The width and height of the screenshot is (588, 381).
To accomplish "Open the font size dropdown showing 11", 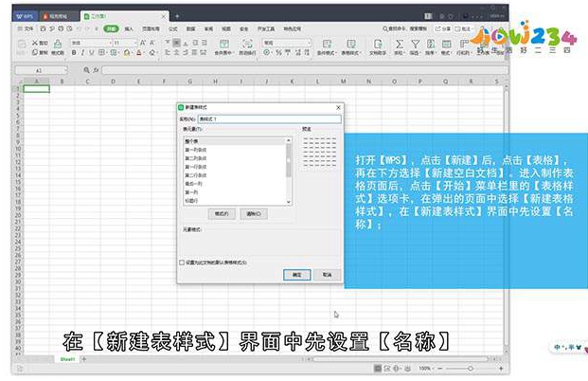I will click(x=135, y=43).
